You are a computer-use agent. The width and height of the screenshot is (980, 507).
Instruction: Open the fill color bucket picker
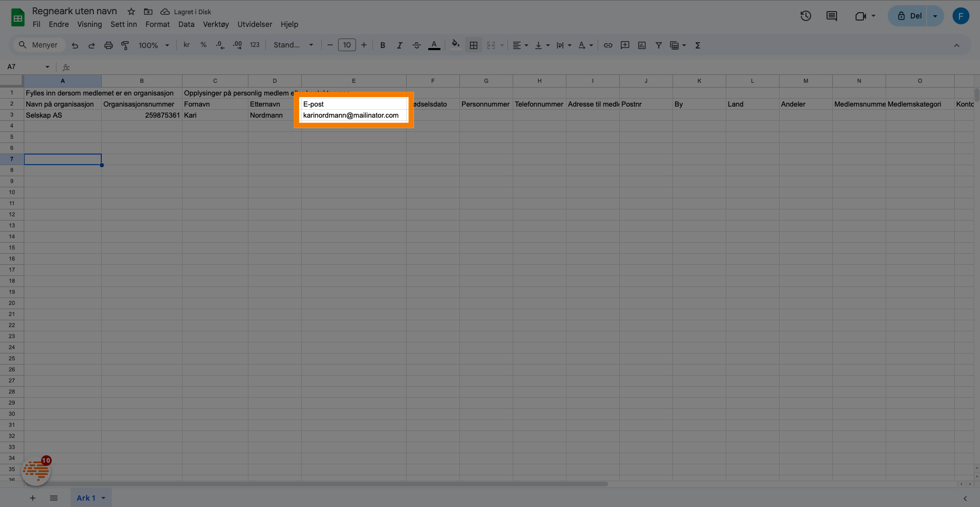456,44
